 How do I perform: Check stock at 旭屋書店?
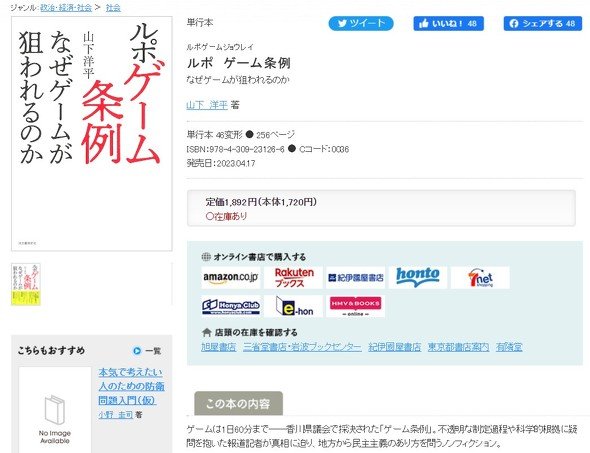(219, 347)
